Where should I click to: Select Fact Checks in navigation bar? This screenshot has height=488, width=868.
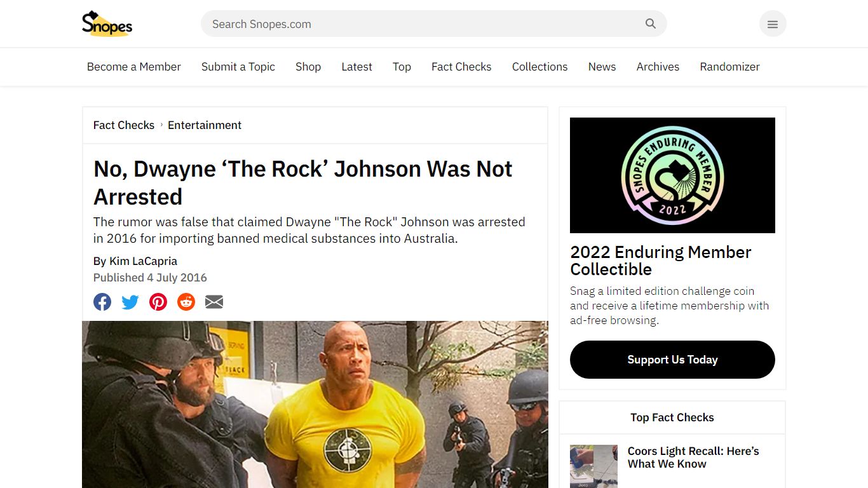tap(461, 67)
